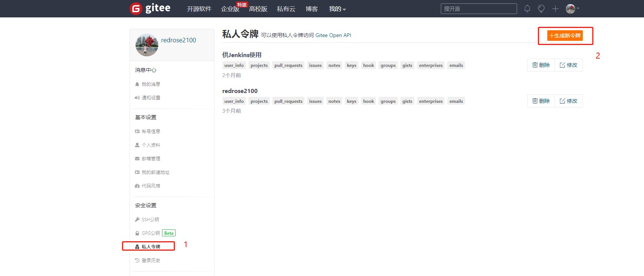Screen dimensions: 644x276
Task: Click enterprises tag of redrose2100 token
Action: coord(431,101)
